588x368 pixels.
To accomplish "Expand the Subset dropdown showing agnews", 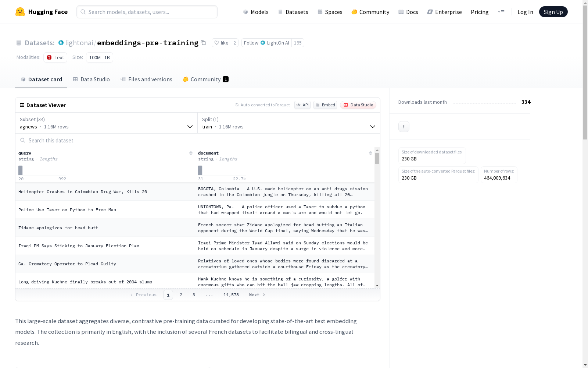I will pyautogui.click(x=107, y=123).
